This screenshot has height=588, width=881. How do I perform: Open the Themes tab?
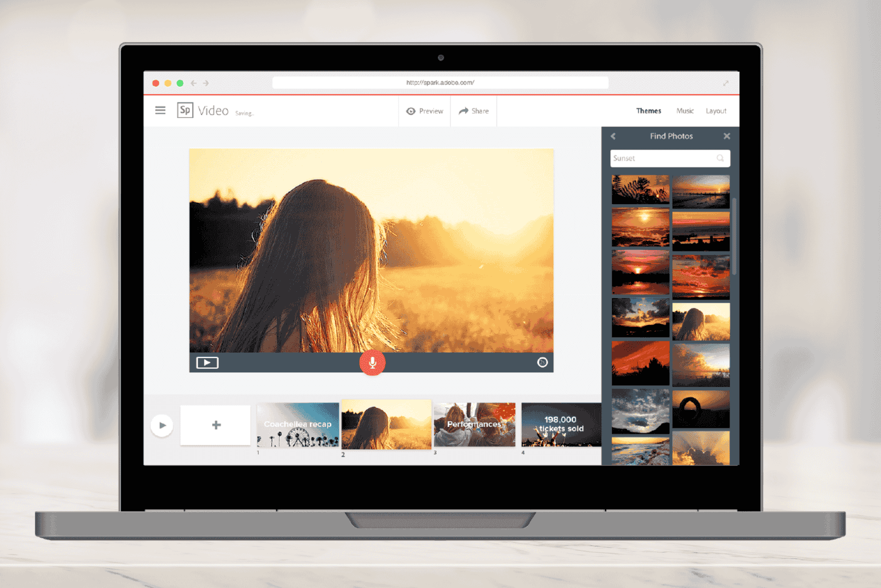click(x=648, y=111)
